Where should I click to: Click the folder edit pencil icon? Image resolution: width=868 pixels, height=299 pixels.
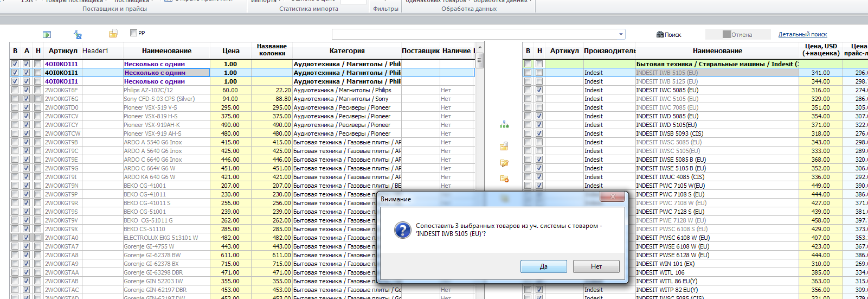[504, 163]
